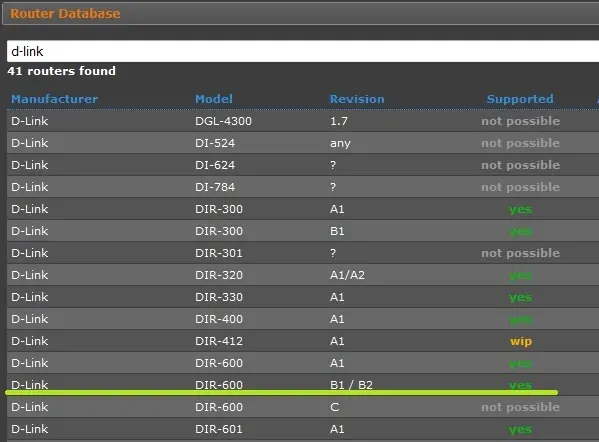Click revision 1.7 of the DGL-4300
599x442 pixels.
pos(339,121)
